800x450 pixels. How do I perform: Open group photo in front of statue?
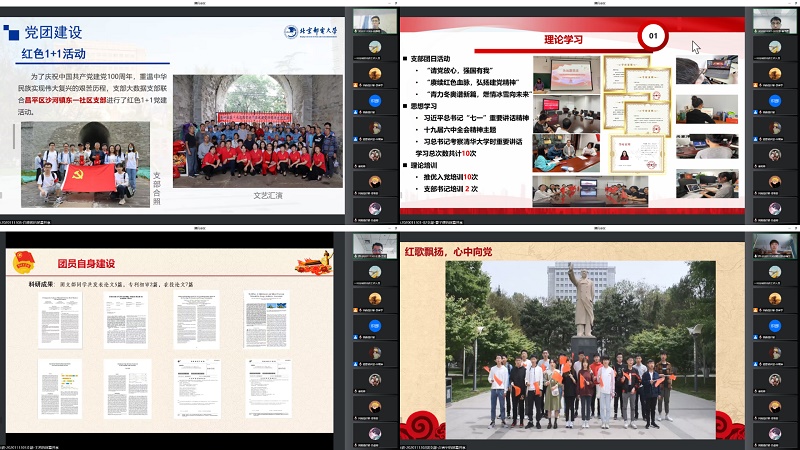pyautogui.click(x=580, y=351)
